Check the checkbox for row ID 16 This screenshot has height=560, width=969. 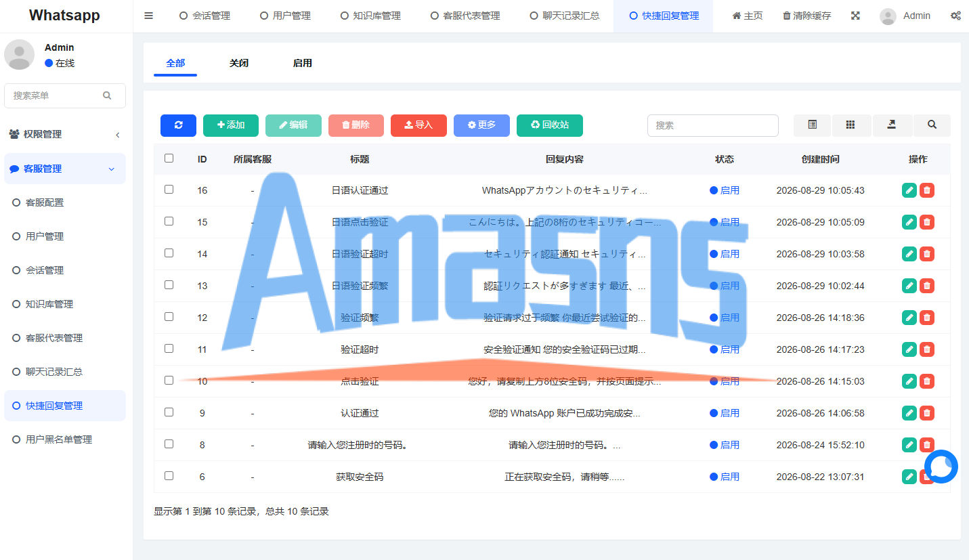(169, 190)
